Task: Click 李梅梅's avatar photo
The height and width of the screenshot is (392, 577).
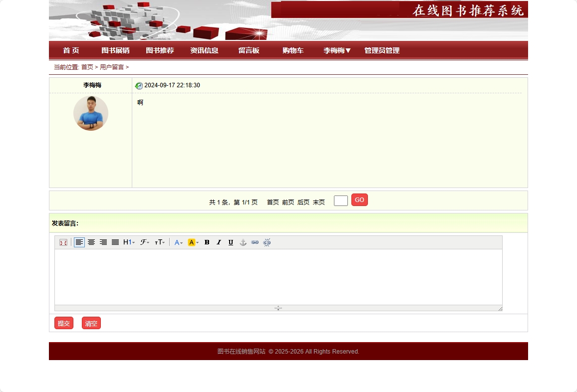Action: tap(91, 113)
